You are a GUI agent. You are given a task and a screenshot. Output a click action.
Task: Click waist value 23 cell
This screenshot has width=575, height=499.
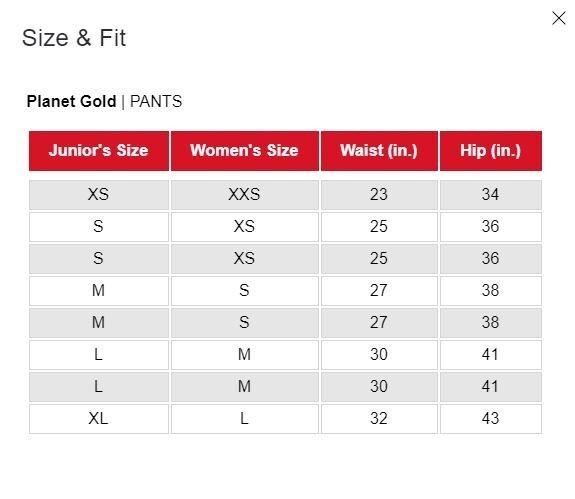point(379,195)
